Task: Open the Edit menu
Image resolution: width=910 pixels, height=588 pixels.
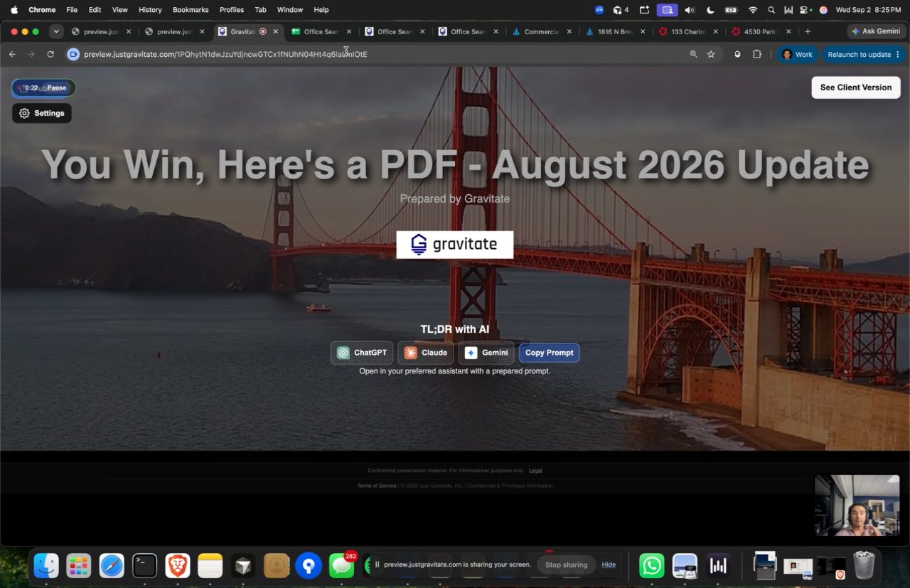Action: coord(95,10)
